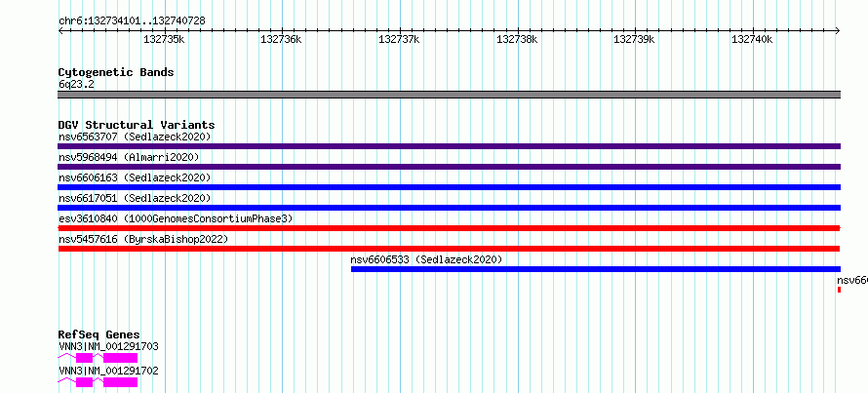Click the red bar of nsv5457616
This screenshot has width=868, height=393.
tap(450, 249)
